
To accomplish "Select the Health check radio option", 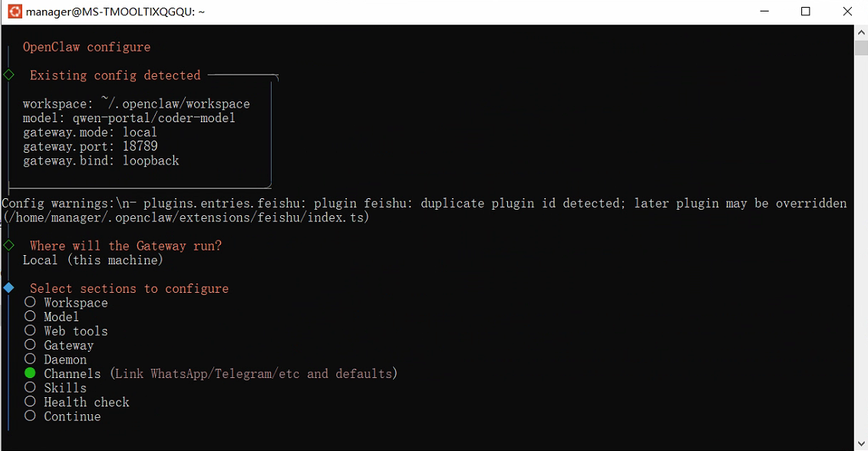I will point(30,402).
